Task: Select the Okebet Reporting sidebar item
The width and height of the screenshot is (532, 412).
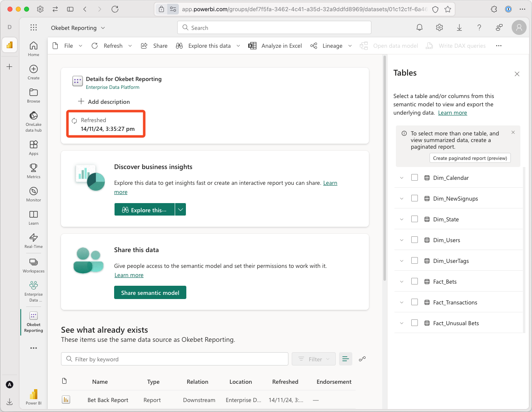Action: [x=34, y=322]
